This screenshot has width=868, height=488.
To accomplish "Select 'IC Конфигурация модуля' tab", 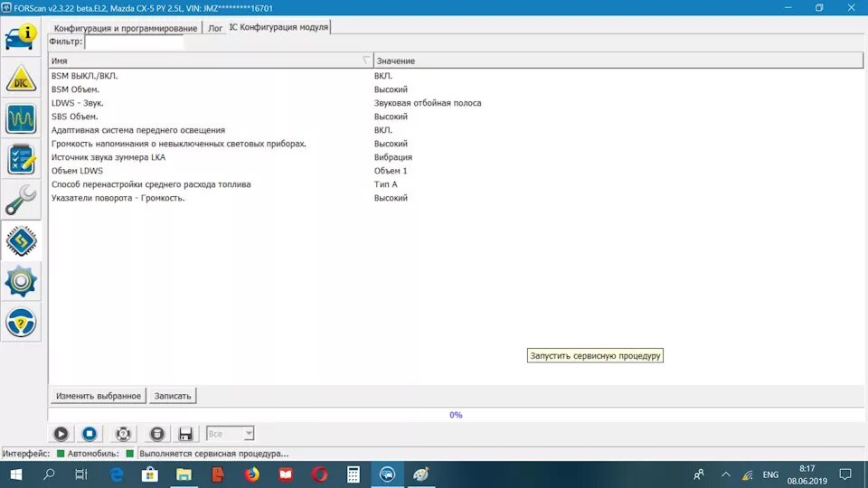I will coord(278,27).
